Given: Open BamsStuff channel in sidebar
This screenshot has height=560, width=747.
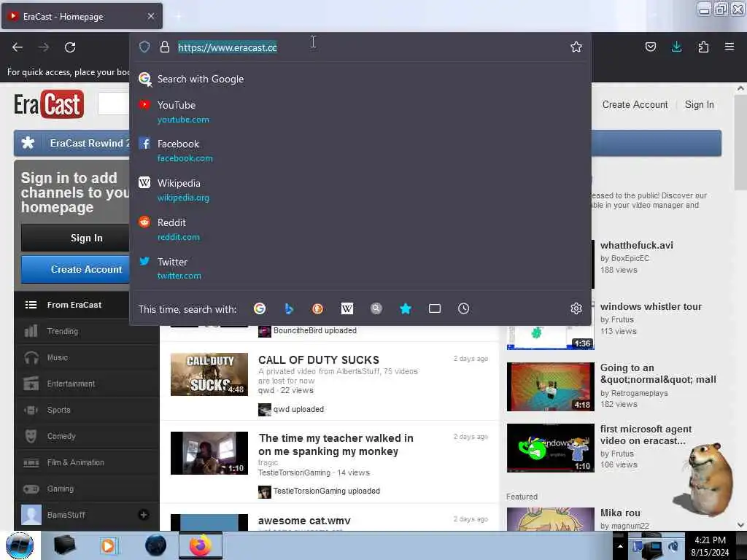Looking at the screenshot, I should [66, 515].
